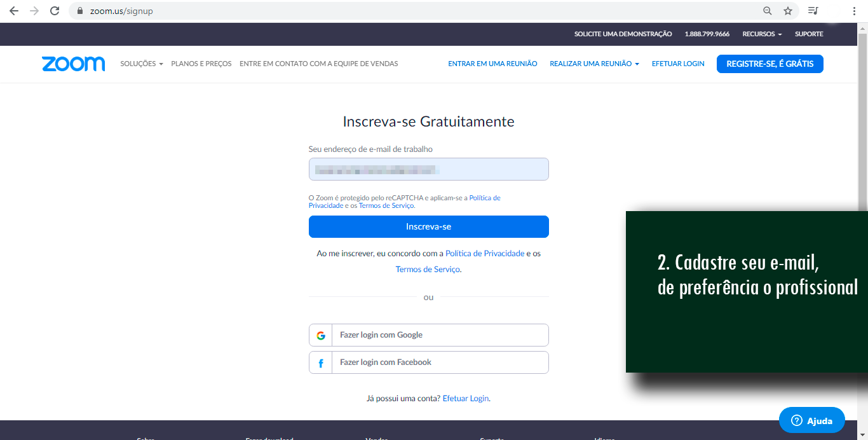Click the phone number 1.888.799.9666

(707, 34)
